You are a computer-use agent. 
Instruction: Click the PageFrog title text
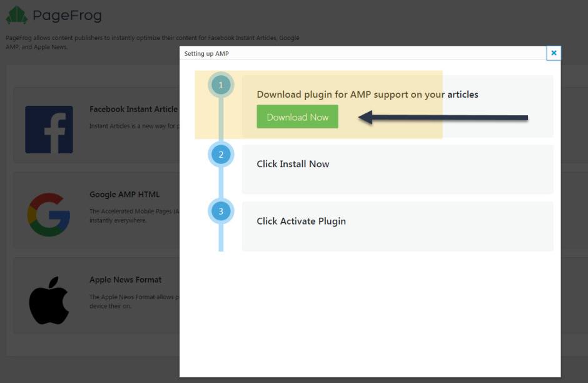pyautogui.click(x=67, y=16)
